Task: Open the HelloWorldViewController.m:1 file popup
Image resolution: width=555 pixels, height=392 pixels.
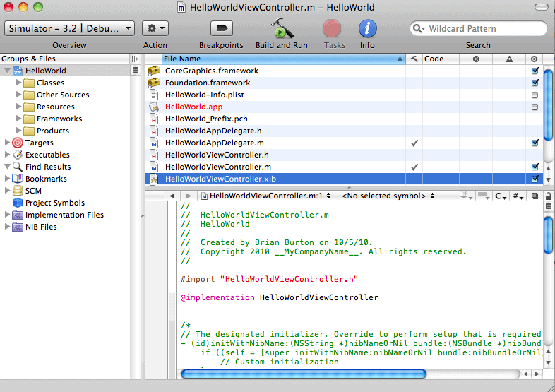Action: click(265, 196)
